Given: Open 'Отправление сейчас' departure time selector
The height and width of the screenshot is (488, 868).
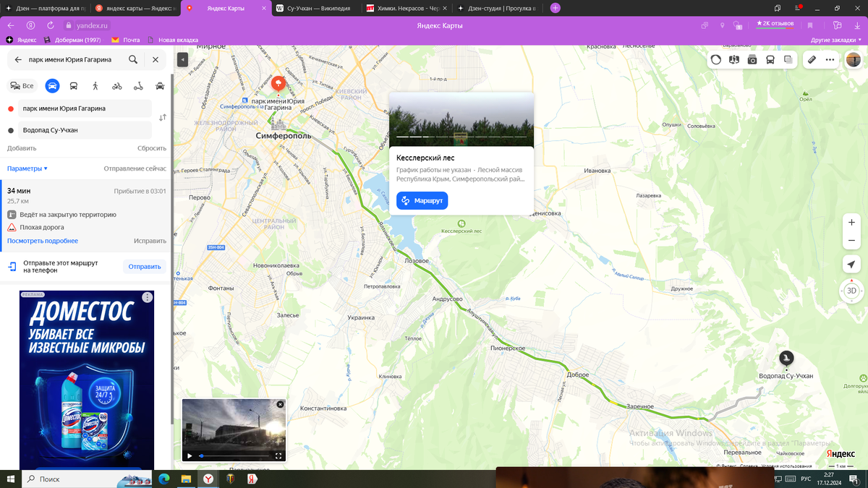Looking at the screenshot, I should 135,168.
